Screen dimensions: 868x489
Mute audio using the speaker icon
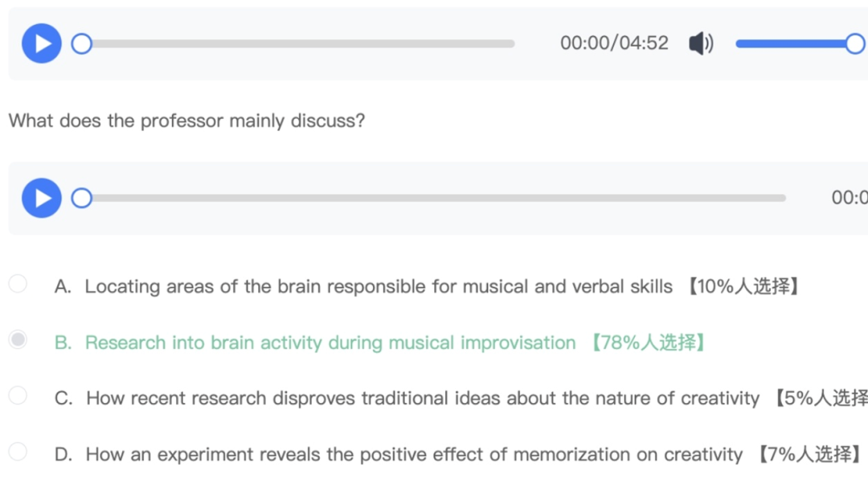pyautogui.click(x=701, y=43)
